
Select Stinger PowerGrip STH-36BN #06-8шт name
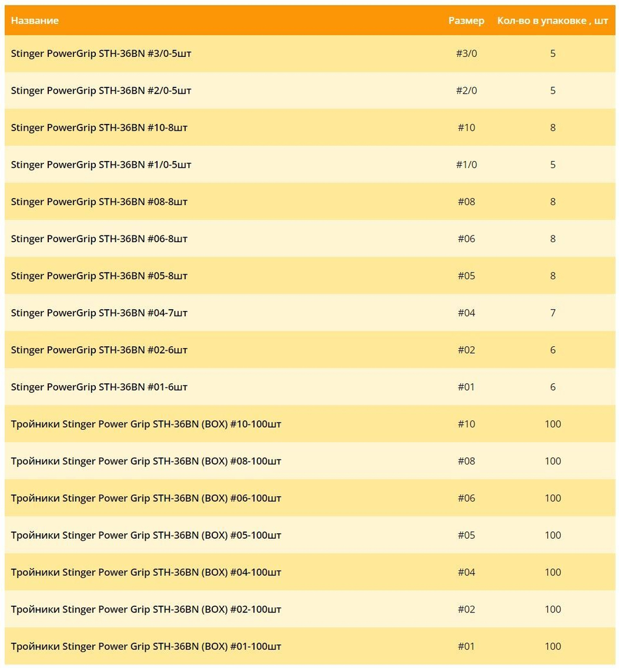pos(99,239)
